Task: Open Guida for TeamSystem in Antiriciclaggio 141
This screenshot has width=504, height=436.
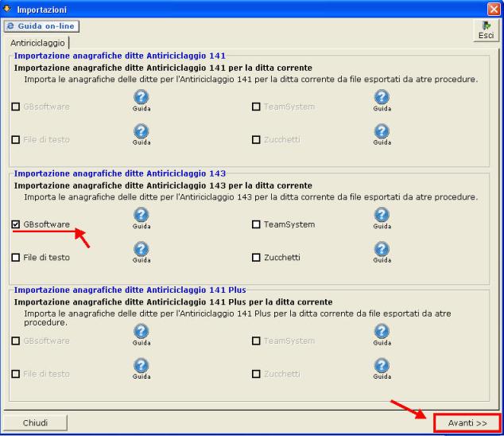Action: click(x=382, y=101)
